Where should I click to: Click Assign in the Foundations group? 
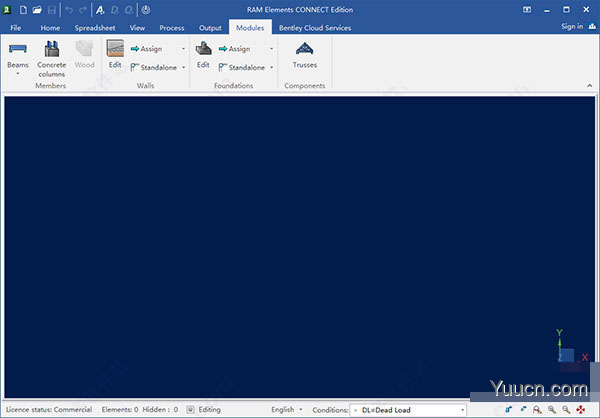(235, 49)
